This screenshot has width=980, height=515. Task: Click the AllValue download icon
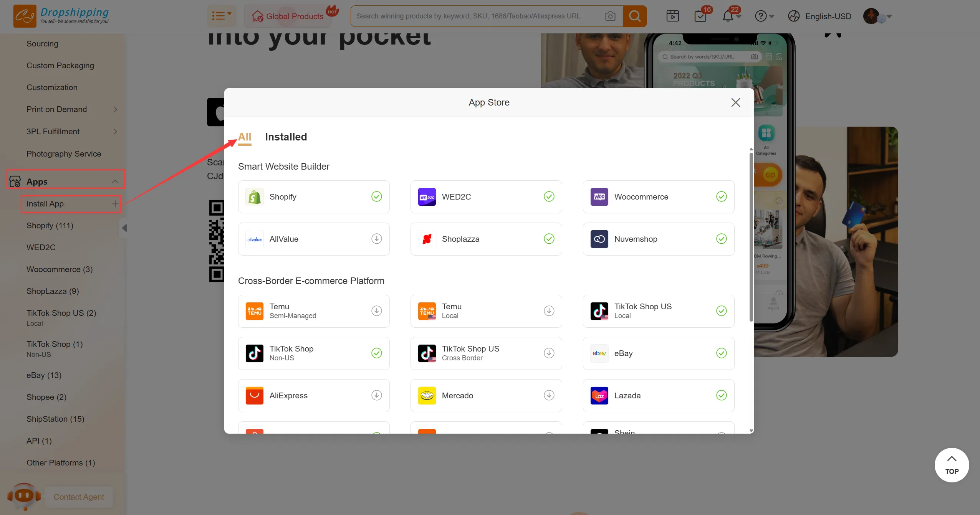pos(376,239)
